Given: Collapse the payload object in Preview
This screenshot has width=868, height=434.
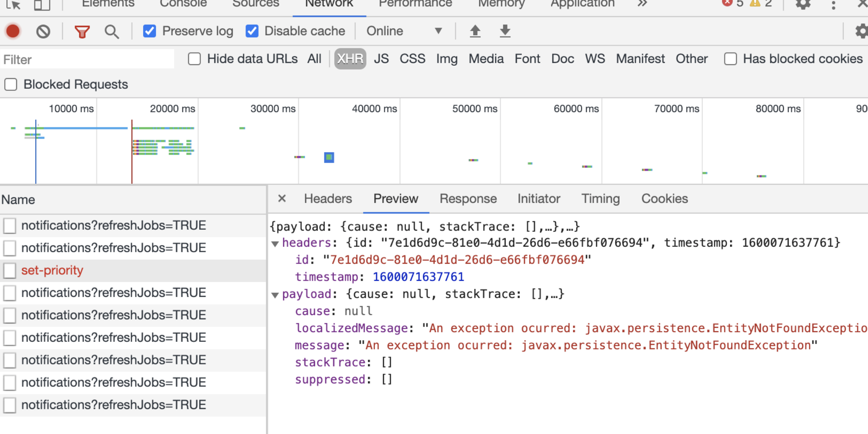Looking at the screenshot, I should pyautogui.click(x=275, y=294).
